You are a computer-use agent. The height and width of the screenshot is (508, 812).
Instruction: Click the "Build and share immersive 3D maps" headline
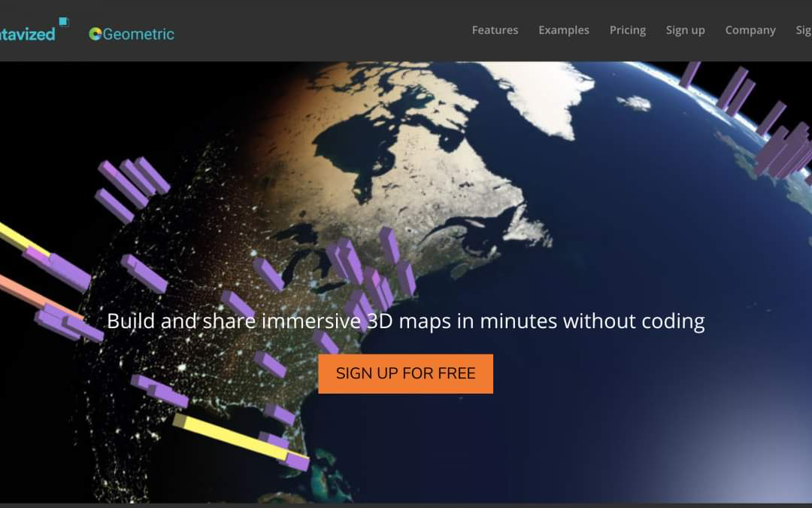405,321
